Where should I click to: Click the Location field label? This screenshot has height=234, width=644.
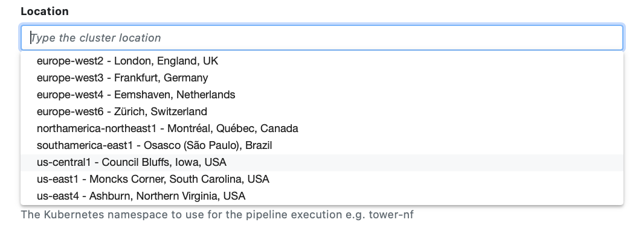[44, 11]
